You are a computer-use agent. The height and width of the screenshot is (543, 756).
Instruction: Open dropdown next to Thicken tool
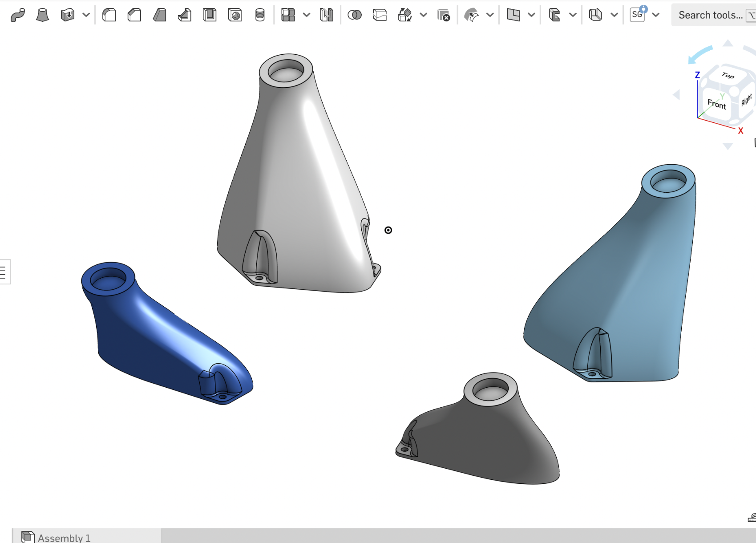tap(86, 15)
